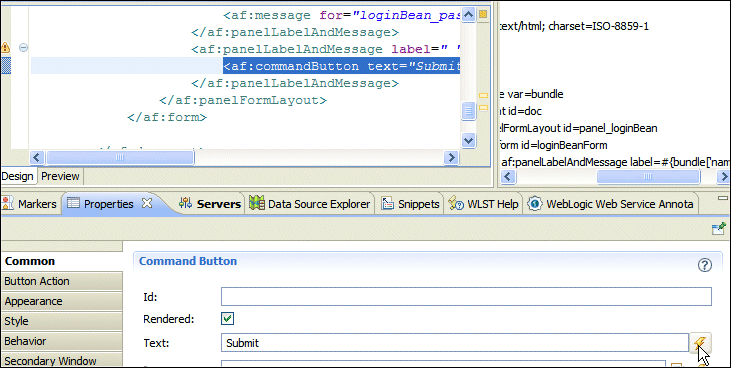Click the editor horizontal scrollbar thumb
The width and height of the screenshot is (731, 368).
(120, 158)
